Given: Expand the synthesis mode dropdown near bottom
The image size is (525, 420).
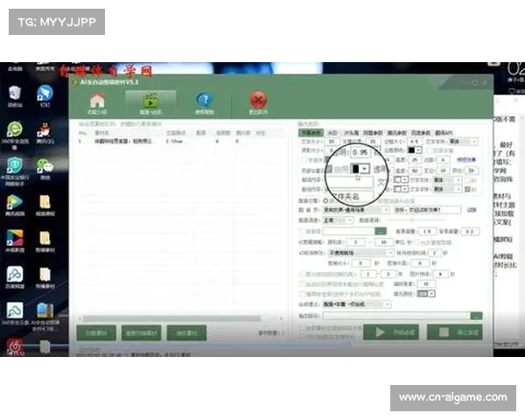Looking at the screenshot, I should click(388, 304).
